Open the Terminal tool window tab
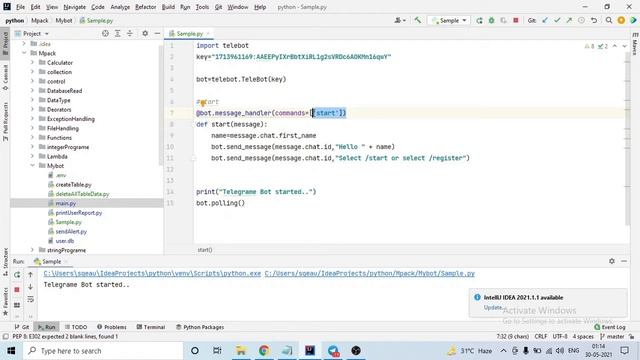 click(151, 327)
